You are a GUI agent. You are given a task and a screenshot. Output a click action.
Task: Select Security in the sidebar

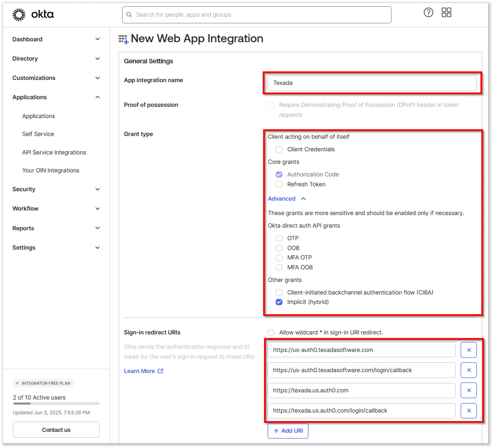point(24,189)
